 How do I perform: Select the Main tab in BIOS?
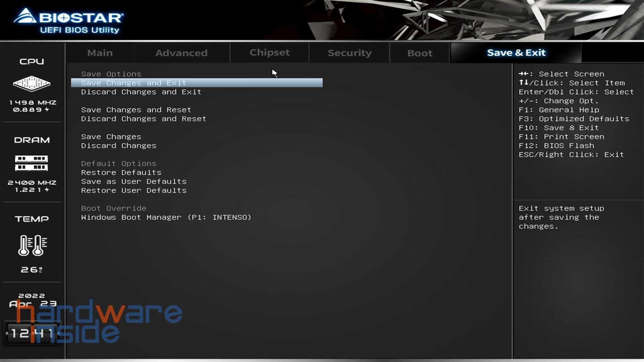100,53
